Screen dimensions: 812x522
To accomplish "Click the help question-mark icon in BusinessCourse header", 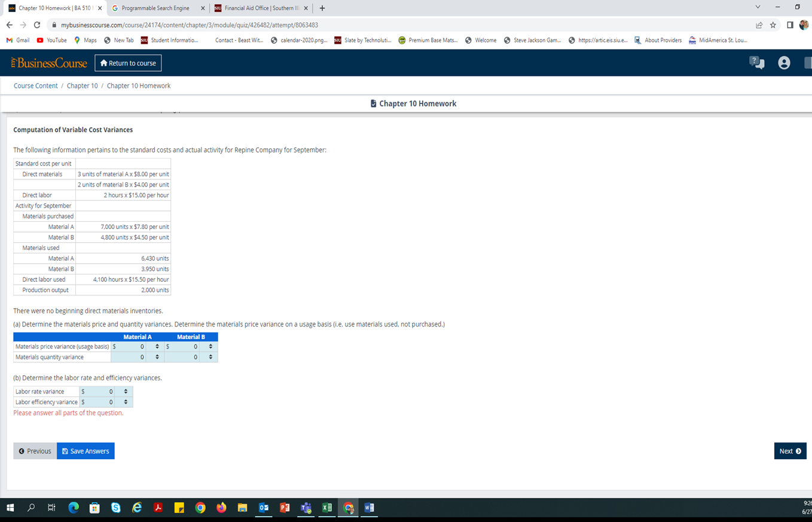I will tap(756, 62).
